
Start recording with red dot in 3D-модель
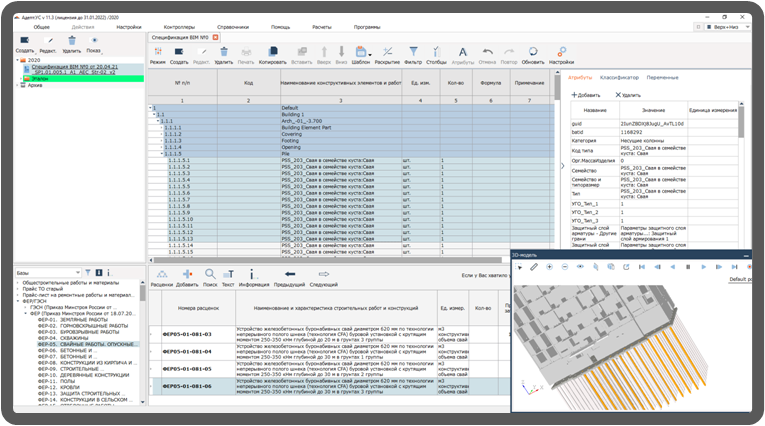point(749,267)
